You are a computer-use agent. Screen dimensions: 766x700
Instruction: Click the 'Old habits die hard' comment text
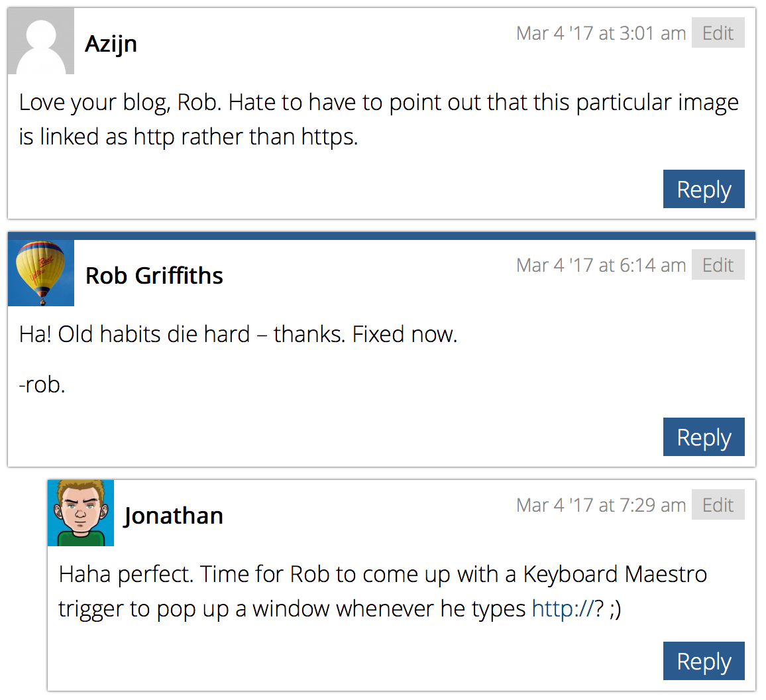click(x=238, y=334)
